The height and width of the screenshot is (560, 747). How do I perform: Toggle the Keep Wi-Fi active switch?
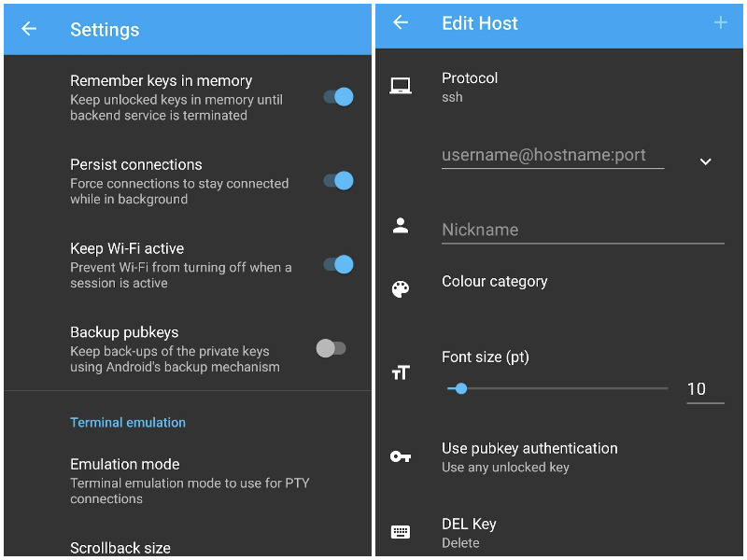pyautogui.click(x=338, y=264)
